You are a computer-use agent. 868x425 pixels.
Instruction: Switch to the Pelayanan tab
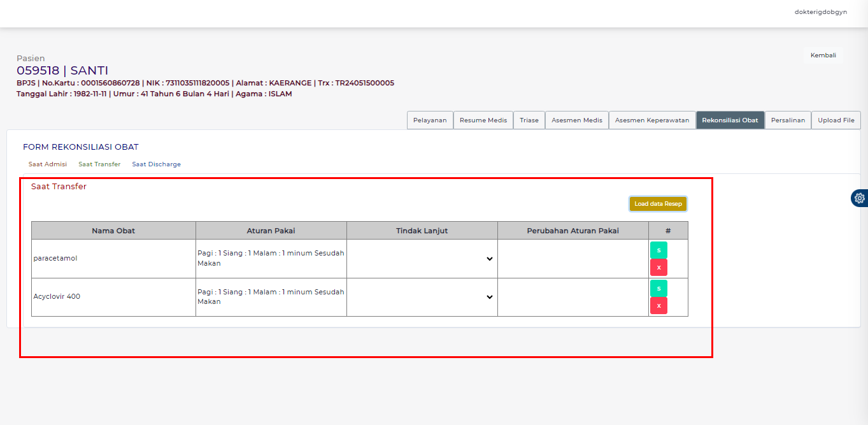[x=430, y=120]
